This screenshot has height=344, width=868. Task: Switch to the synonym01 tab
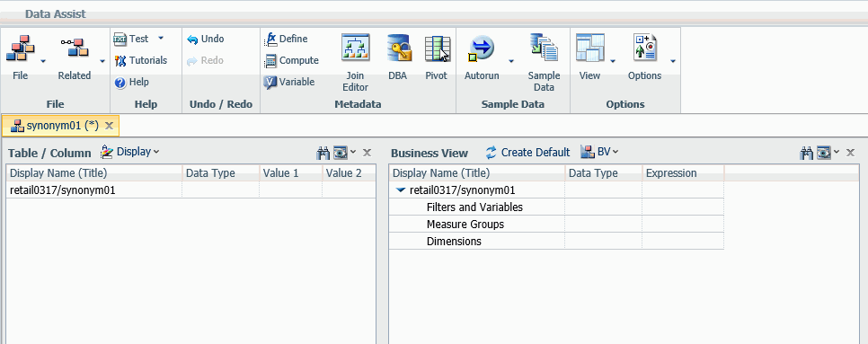click(x=62, y=126)
